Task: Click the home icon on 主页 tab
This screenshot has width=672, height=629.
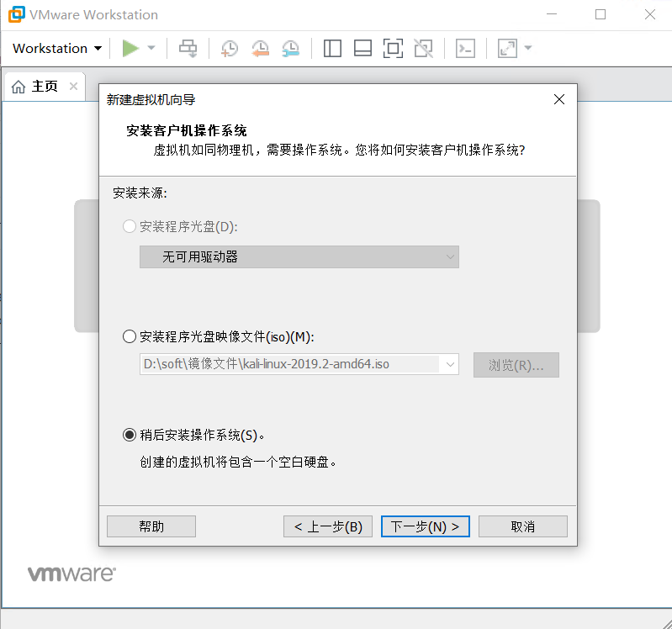Action: 19,87
